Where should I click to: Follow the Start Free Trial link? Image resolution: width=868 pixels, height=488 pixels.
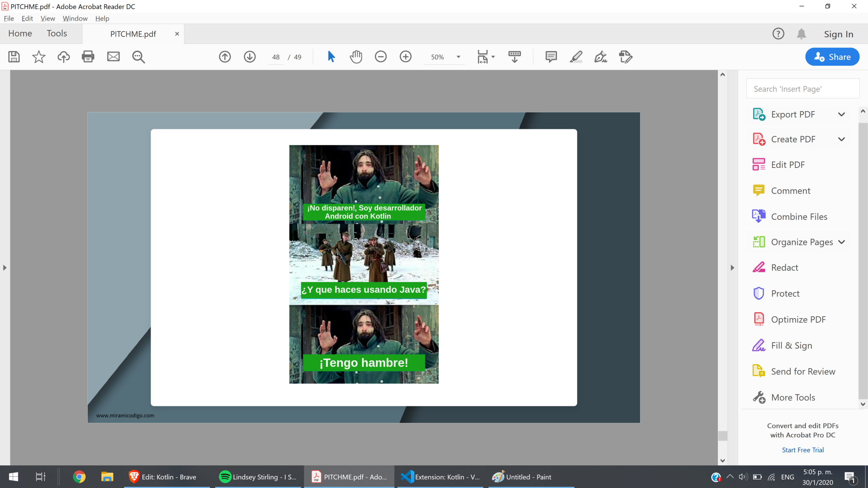(803, 450)
